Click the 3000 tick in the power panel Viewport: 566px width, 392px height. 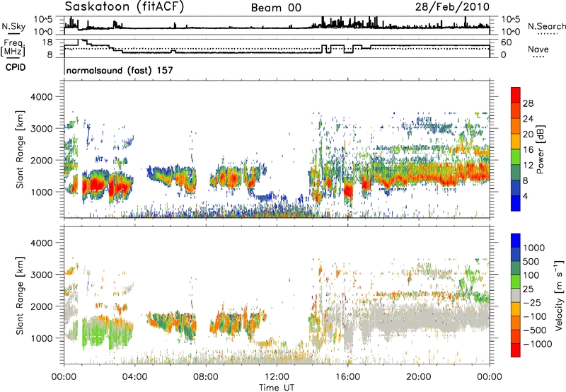(42, 129)
